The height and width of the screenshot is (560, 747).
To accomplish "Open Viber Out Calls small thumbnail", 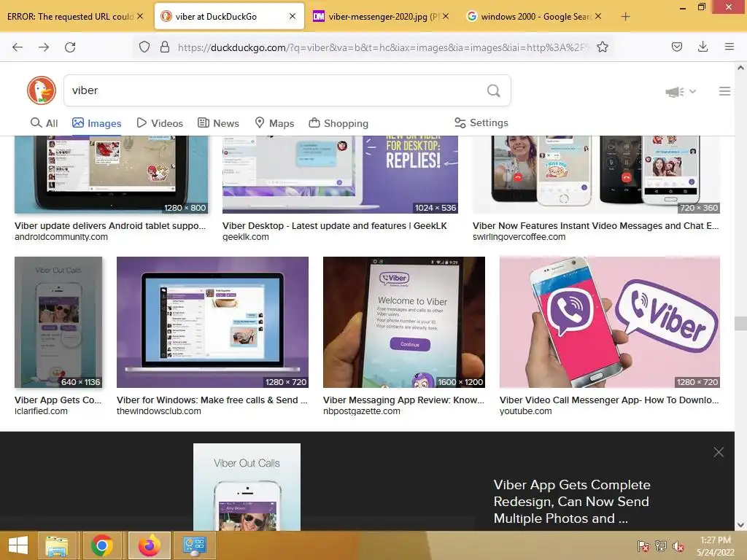I will click(x=58, y=322).
